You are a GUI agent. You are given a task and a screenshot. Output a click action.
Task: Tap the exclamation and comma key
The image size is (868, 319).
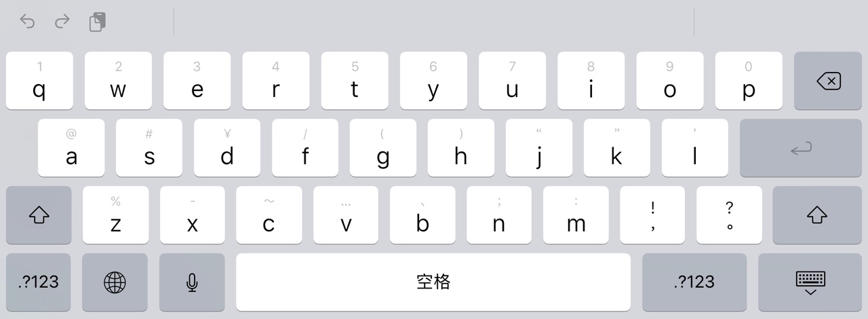[x=652, y=215]
